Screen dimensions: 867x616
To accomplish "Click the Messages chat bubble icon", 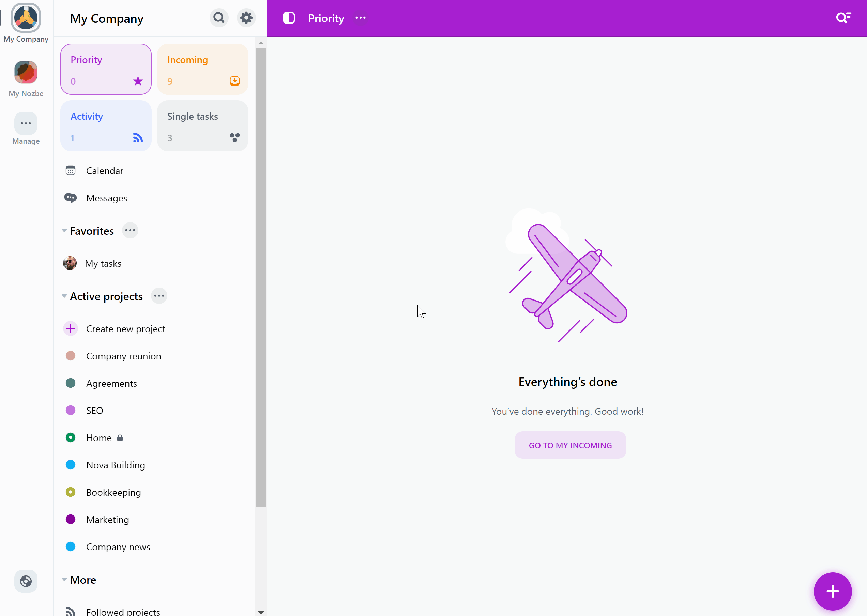I will [x=71, y=198].
